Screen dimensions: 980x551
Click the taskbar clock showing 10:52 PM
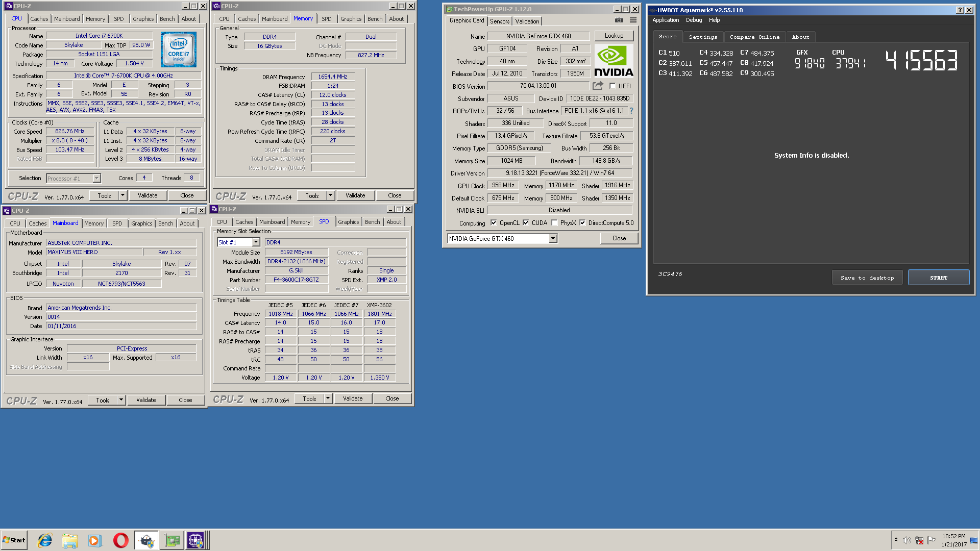(x=954, y=540)
